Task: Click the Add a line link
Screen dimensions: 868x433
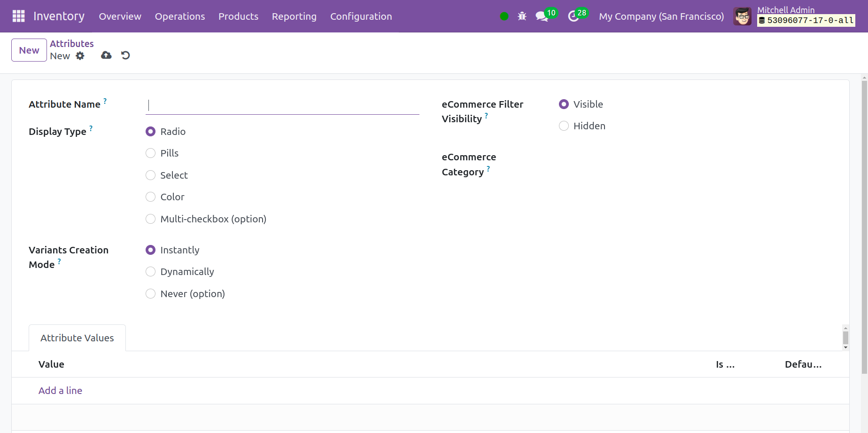Action: (x=60, y=391)
